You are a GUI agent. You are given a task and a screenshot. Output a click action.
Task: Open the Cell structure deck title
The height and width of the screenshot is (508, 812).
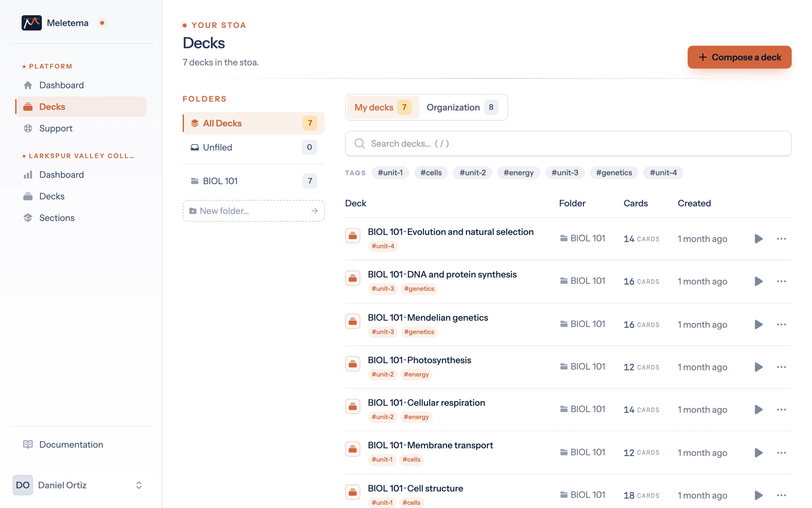point(416,488)
